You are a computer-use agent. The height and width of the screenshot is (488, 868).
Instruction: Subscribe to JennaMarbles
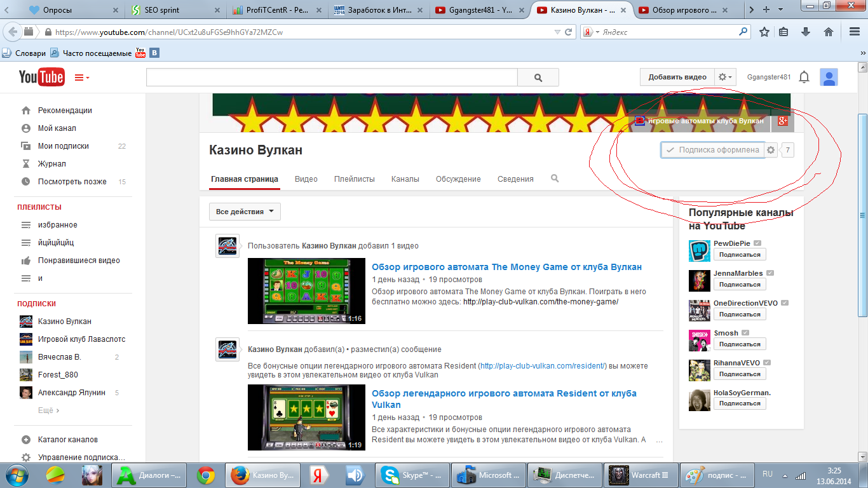pos(740,284)
